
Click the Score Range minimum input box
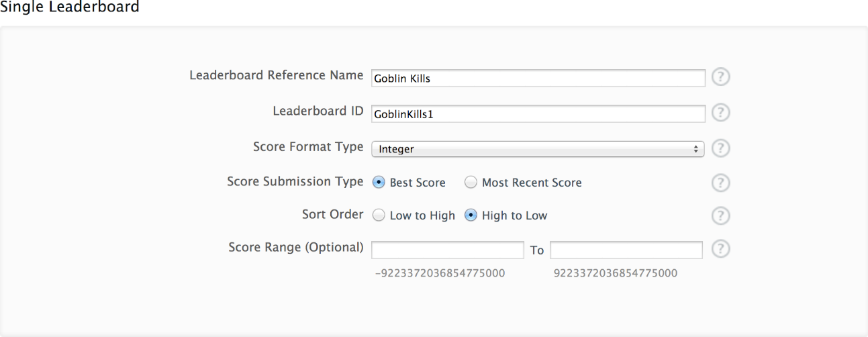447,250
